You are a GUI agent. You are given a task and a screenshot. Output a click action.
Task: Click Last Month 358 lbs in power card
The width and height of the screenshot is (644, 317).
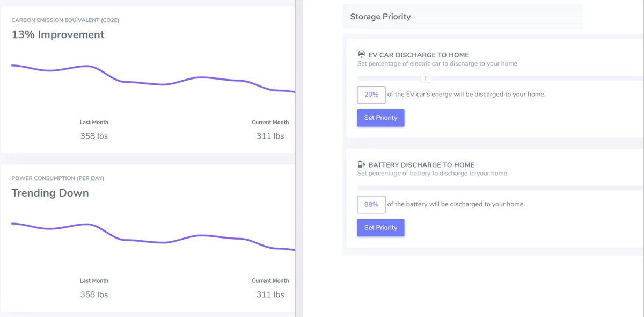tap(94, 288)
